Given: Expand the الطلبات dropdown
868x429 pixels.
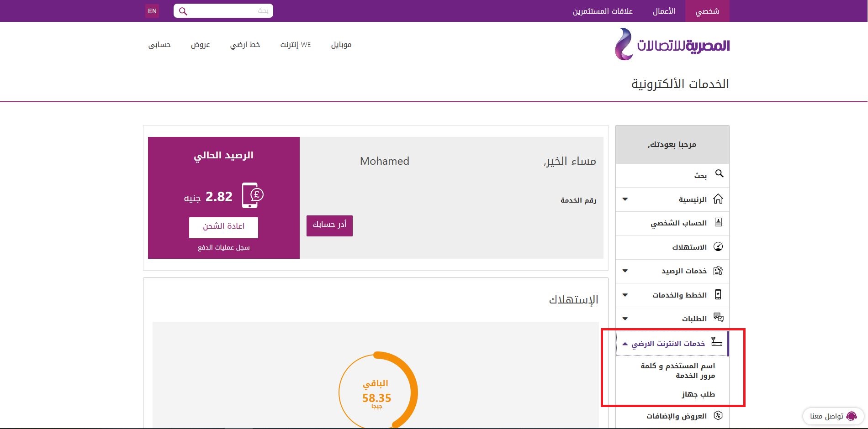Looking at the screenshot, I should 624,318.
